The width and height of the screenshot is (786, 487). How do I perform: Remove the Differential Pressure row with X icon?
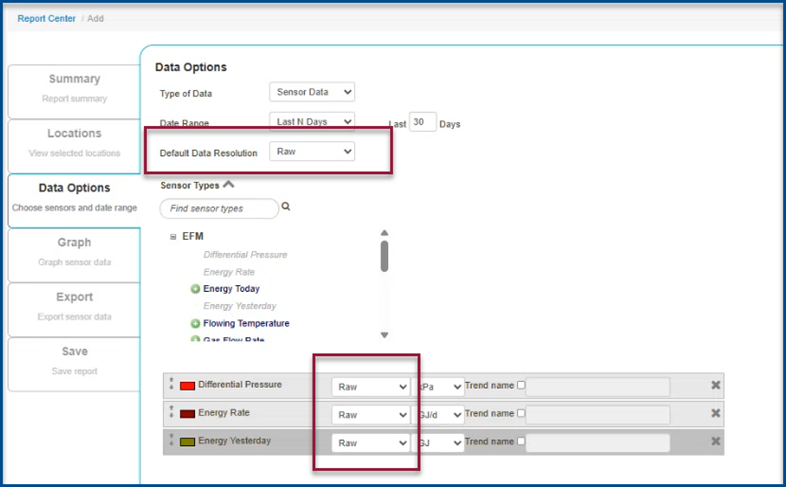(715, 386)
